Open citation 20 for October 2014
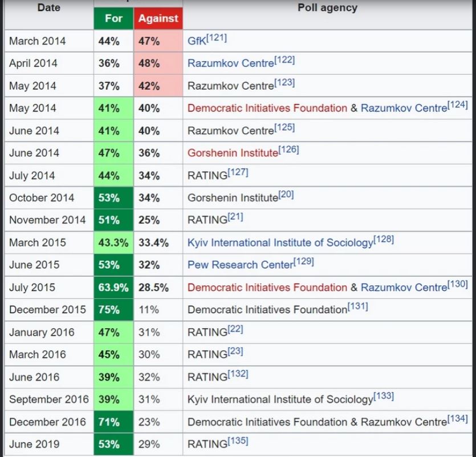 (286, 195)
